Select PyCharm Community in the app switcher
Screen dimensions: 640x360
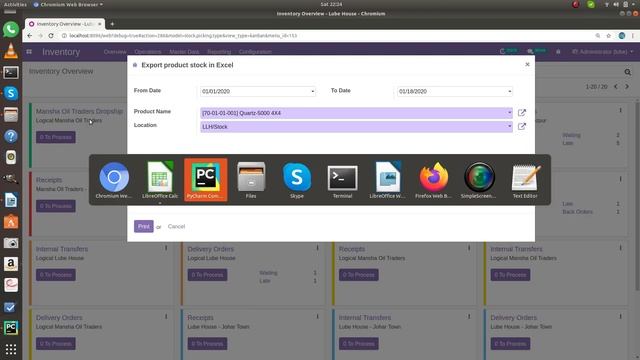206,180
